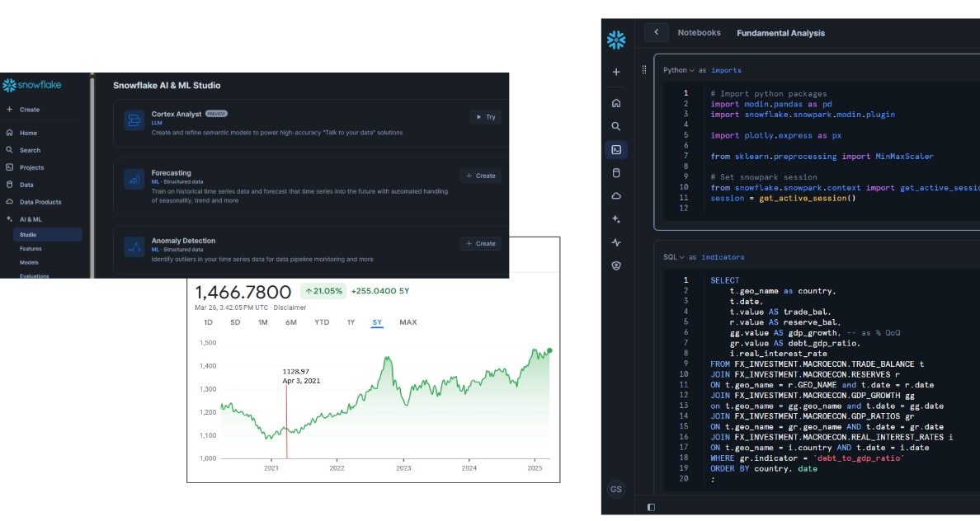Select the Features sub-item under AI & ML

31,249
